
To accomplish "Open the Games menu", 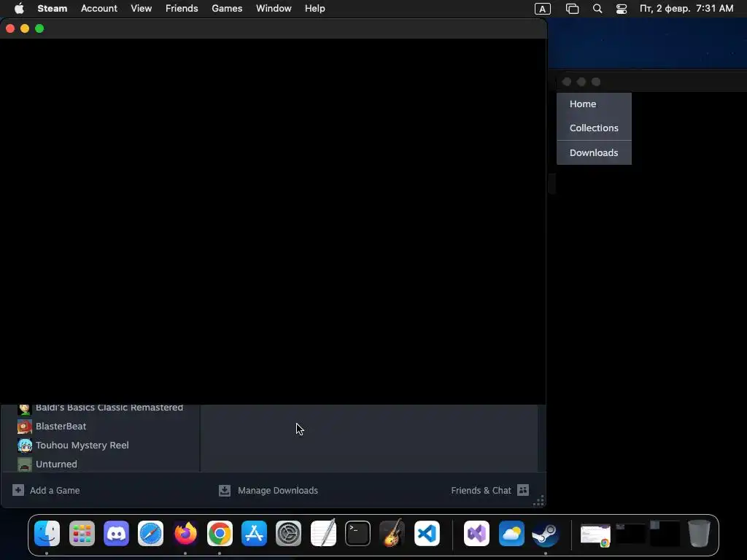I will (x=227, y=8).
